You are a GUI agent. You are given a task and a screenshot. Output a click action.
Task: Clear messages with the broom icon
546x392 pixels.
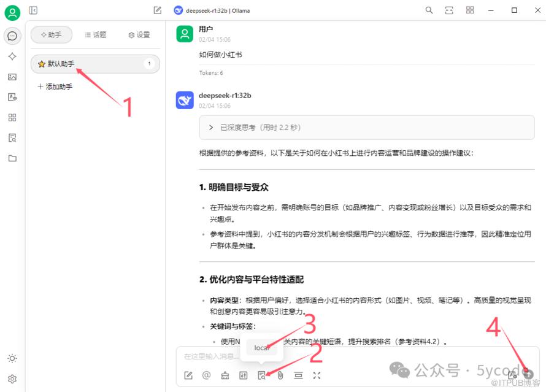(x=225, y=375)
